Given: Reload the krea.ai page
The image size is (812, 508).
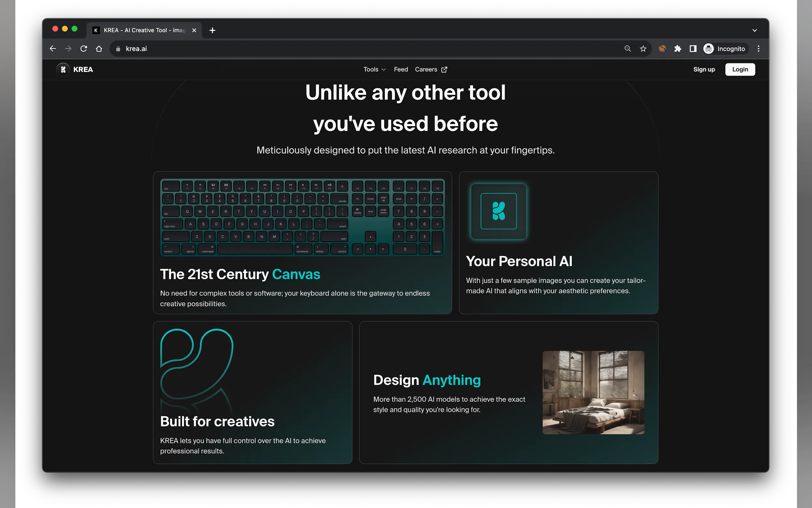Looking at the screenshot, I should pos(83,49).
